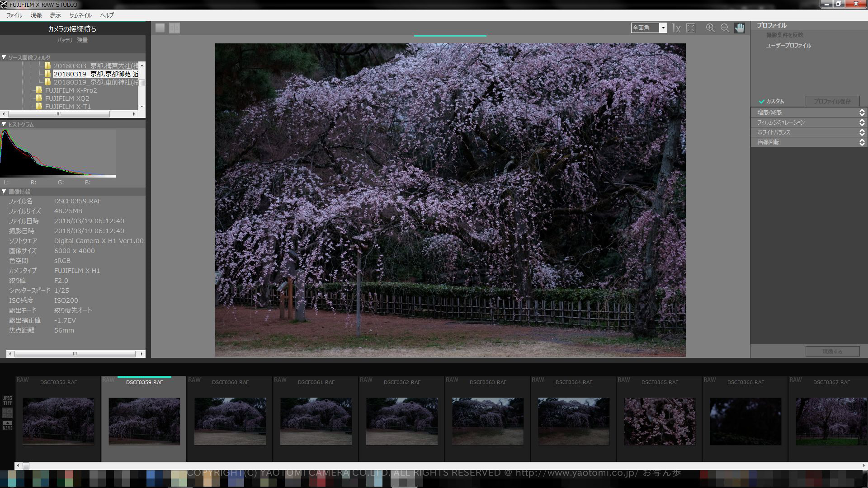Screen dimensions: 868x488
Task: Open the 現像 menu
Action: click(x=36, y=15)
